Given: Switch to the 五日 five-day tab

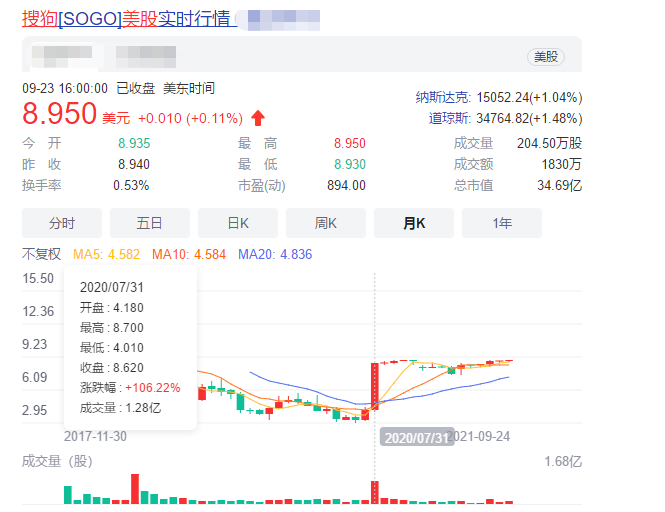Looking at the screenshot, I should tap(150, 223).
